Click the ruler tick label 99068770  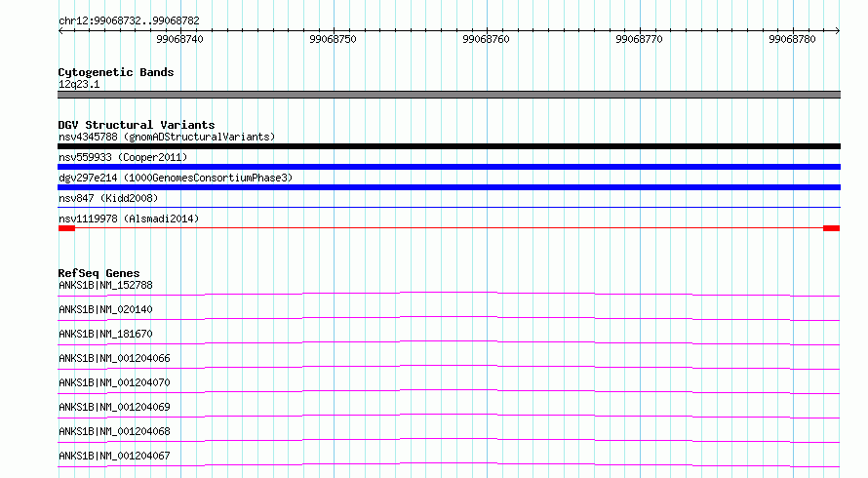(x=639, y=39)
